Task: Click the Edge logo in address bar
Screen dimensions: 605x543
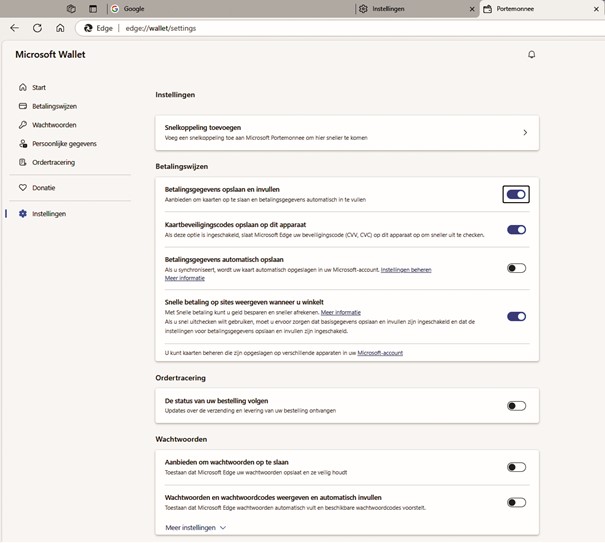Action: pos(88,28)
